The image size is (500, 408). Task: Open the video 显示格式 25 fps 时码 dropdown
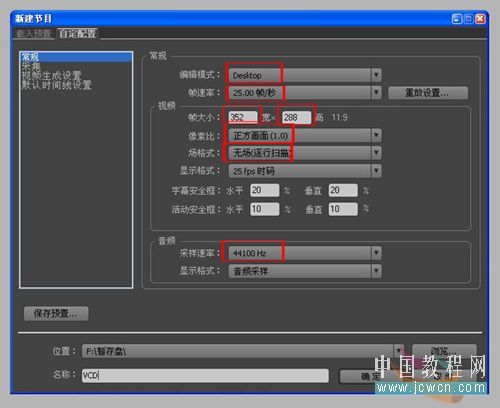click(x=305, y=171)
